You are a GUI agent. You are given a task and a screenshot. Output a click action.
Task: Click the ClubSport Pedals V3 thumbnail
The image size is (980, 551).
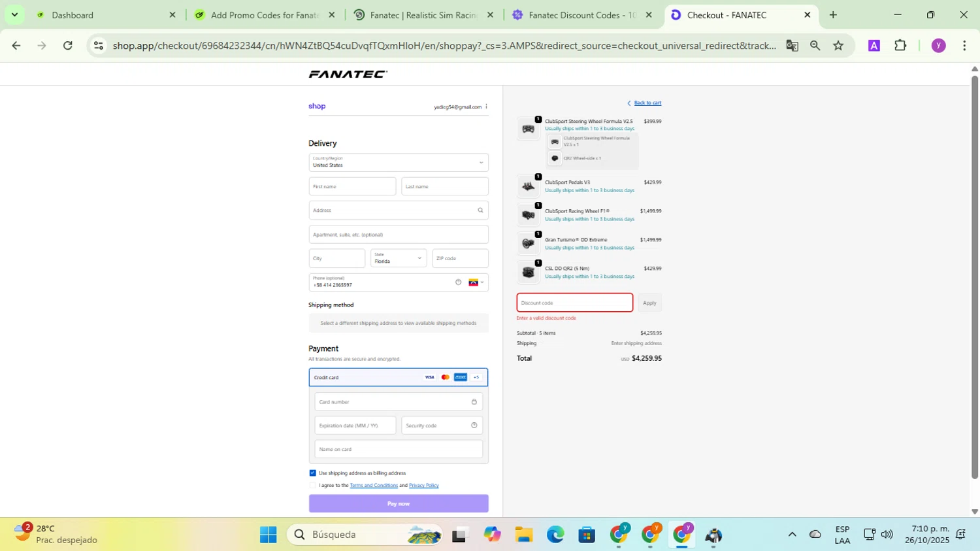(x=529, y=186)
